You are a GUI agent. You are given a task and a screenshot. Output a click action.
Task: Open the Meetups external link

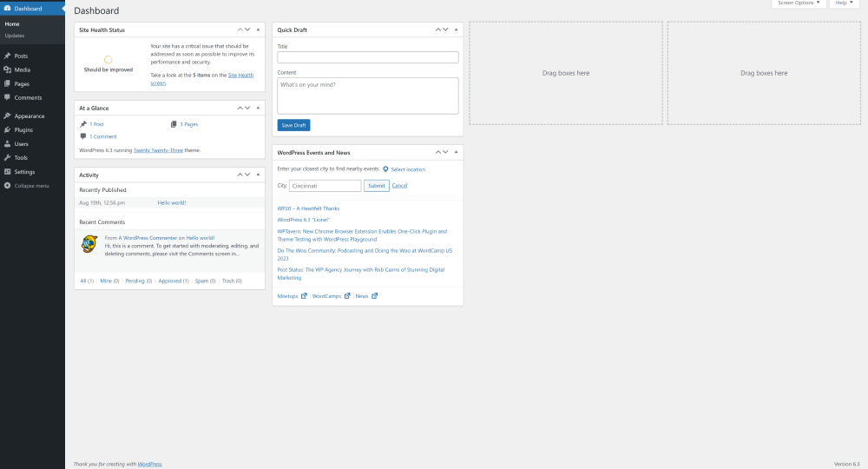[x=292, y=296]
